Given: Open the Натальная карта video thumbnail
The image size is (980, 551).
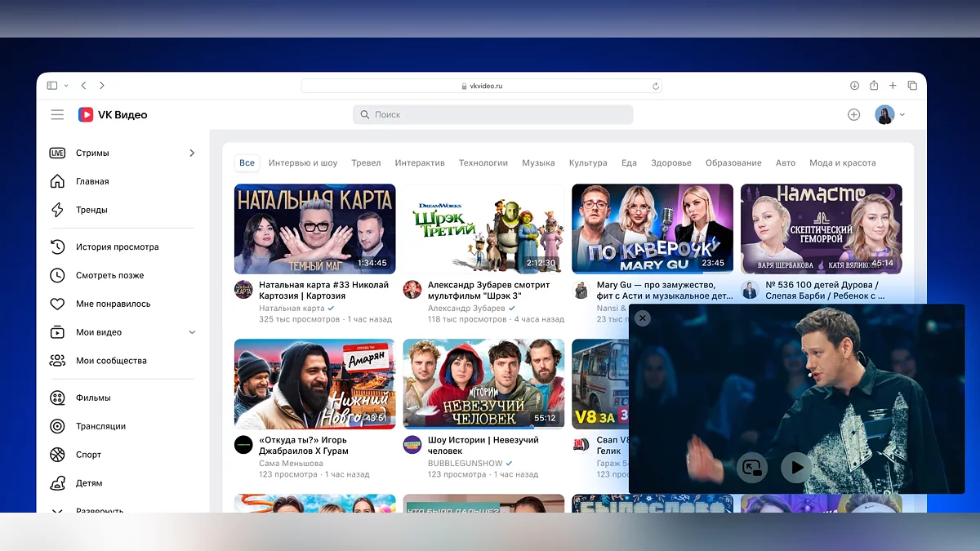Looking at the screenshot, I should tap(314, 229).
